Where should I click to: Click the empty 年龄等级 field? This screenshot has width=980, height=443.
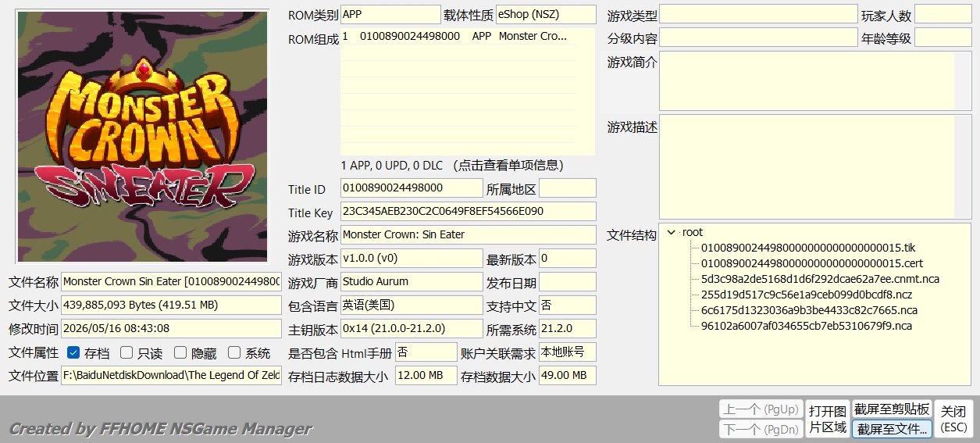(943, 38)
